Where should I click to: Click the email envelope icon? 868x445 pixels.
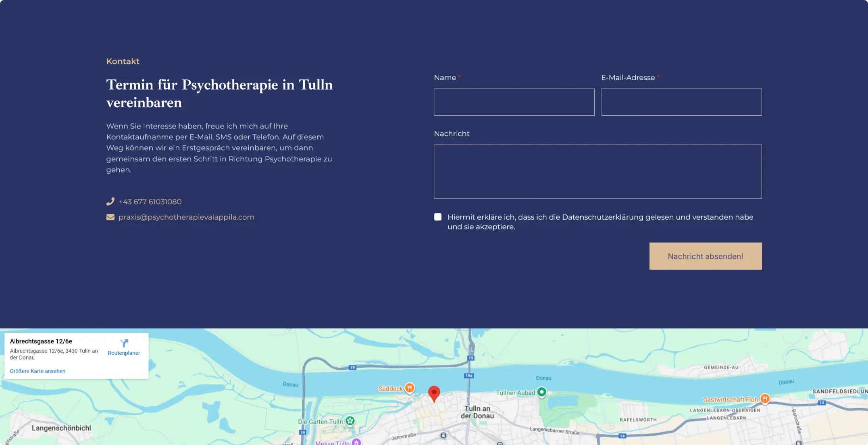tap(110, 217)
